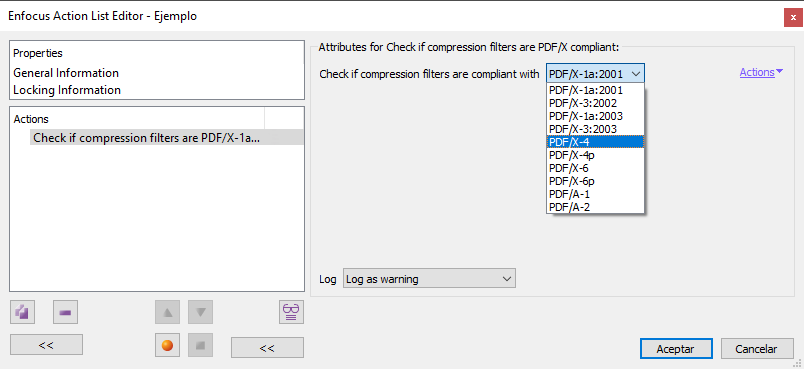Open Locking Information properties
The height and width of the screenshot is (369, 804).
tap(67, 90)
